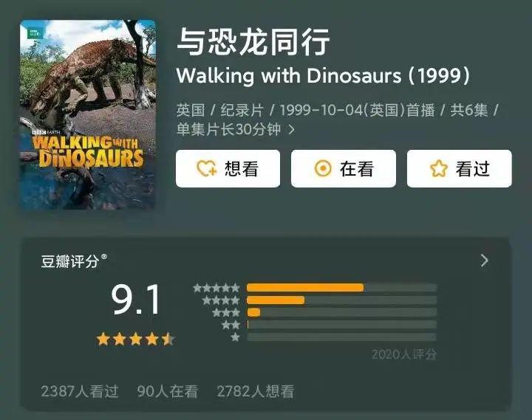This screenshot has height=420, width=532.
Task: Click the BBC logo on poster
Action: [x=35, y=33]
